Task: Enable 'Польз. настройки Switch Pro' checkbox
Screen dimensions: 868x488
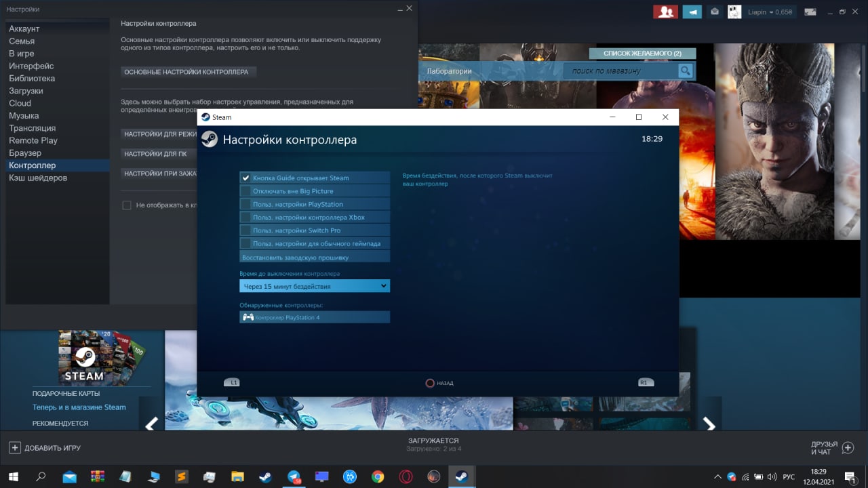Action: point(245,230)
